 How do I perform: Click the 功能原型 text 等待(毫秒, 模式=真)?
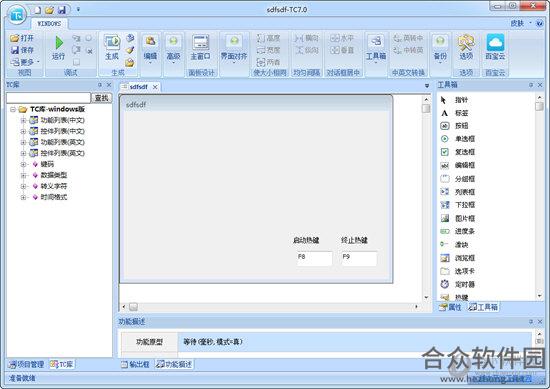tap(213, 342)
